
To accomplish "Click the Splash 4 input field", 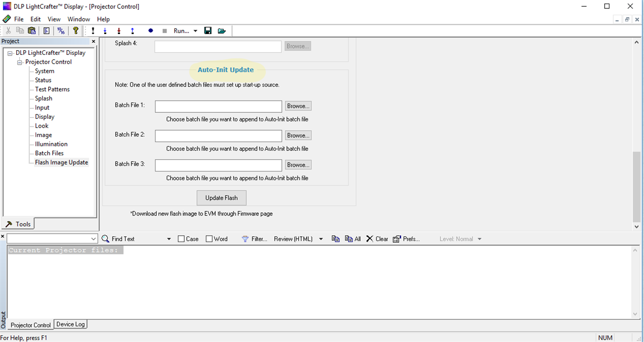I will click(x=218, y=47).
